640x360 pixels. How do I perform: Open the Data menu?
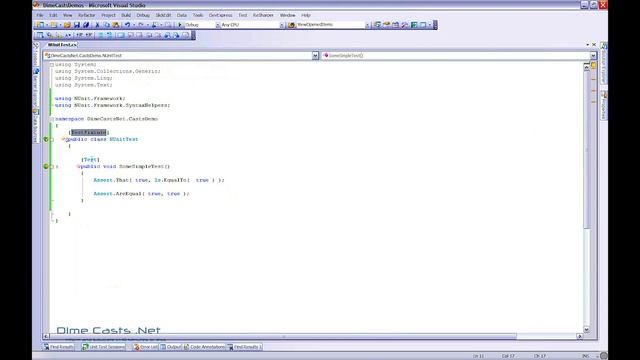click(182, 15)
